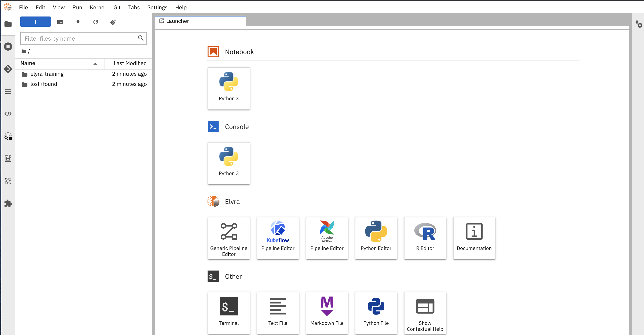Open the elyra-training folder
The width and height of the screenshot is (644, 335).
47,74
